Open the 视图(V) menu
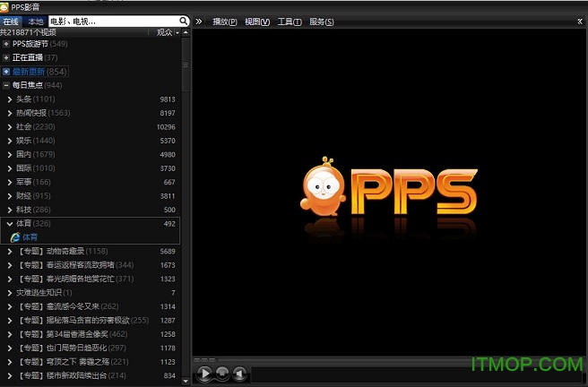The image size is (588, 387). pyautogui.click(x=257, y=21)
